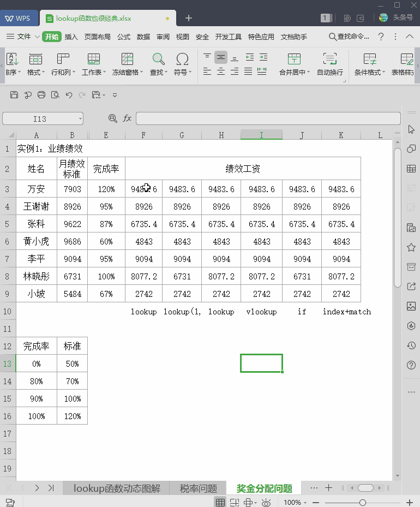
Task: Open new document tab with plus
Action: click(189, 18)
